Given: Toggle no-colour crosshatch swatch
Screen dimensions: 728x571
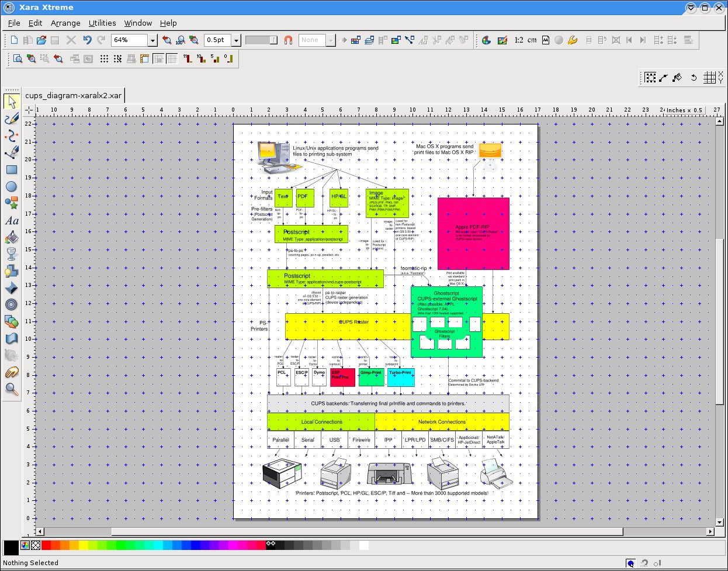Looking at the screenshot, I should [x=36, y=545].
